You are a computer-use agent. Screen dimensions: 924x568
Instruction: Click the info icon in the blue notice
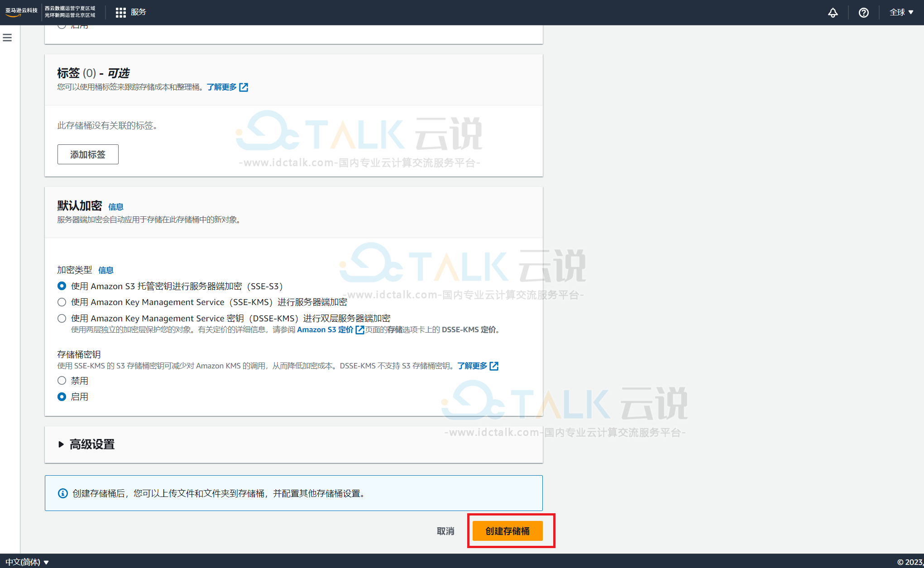pos(63,493)
